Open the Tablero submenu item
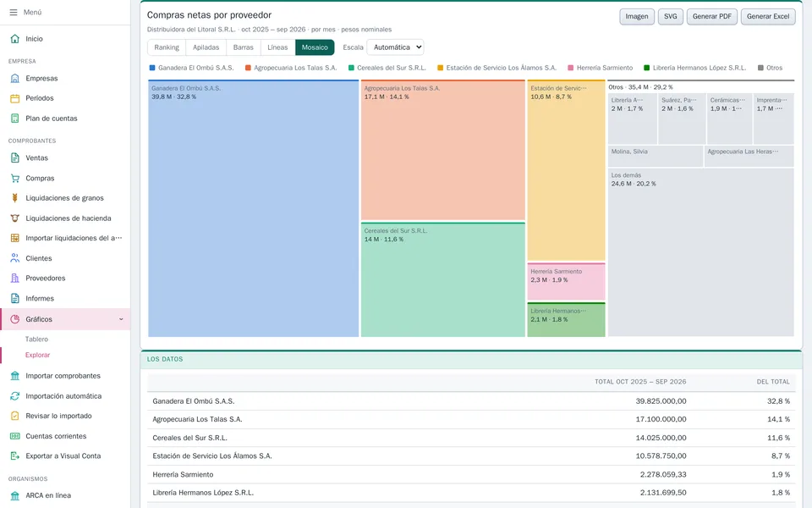The width and height of the screenshot is (812, 508). pyautogui.click(x=36, y=339)
